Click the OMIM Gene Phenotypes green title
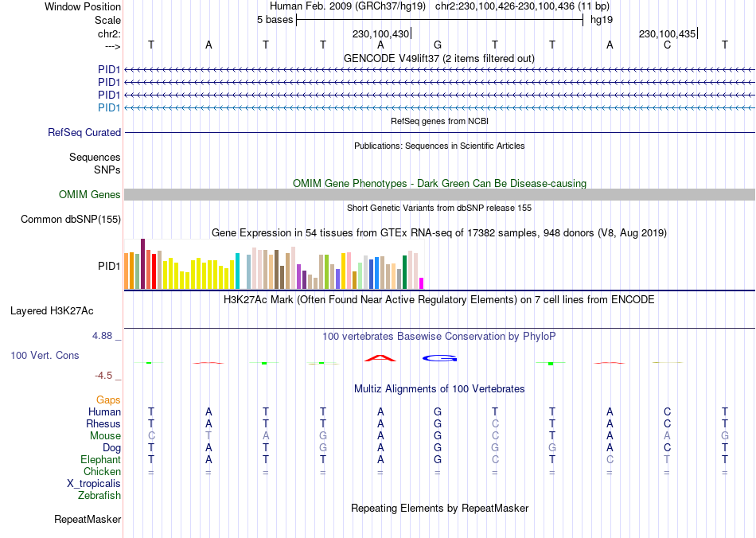756x538 pixels. [439, 183]
